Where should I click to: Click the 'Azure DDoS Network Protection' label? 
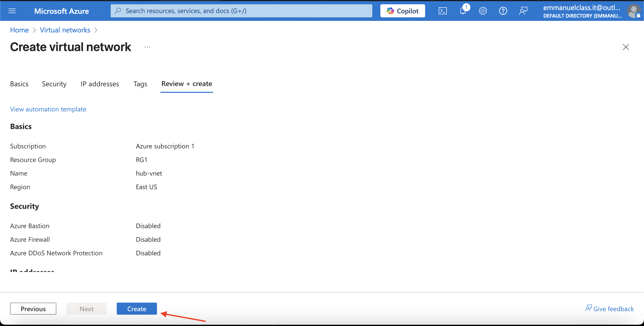point(56,253)
